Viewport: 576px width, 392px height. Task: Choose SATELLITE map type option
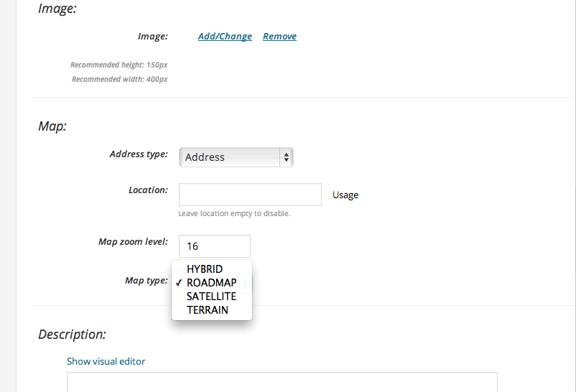[x=212, y=297]
